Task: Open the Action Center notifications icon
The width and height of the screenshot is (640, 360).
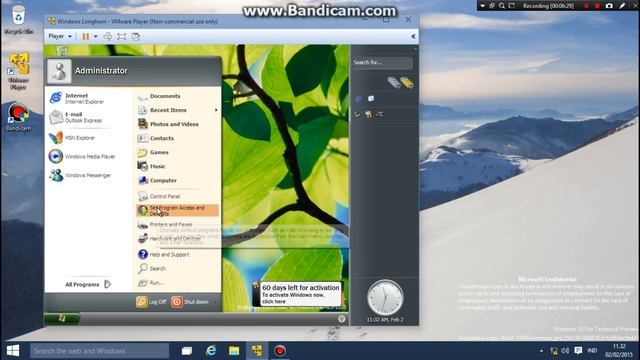Action: point(578,351)
